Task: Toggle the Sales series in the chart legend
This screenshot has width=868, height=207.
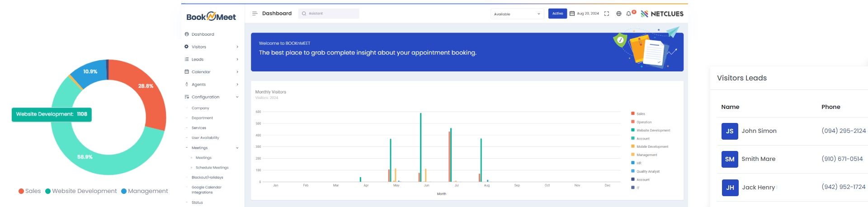Action: [640, 114]
